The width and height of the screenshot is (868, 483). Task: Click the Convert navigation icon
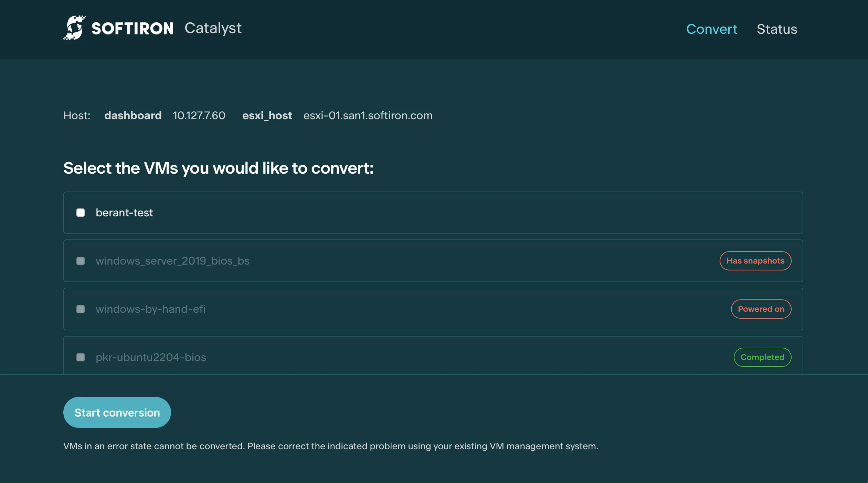coord(711,29)
